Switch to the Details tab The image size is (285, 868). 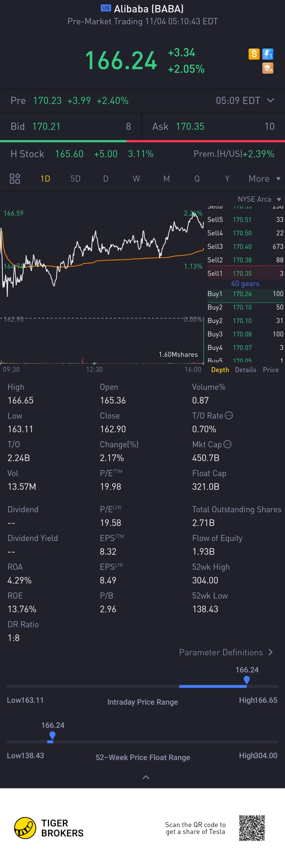pyautogui.click(x=246, y=370)
